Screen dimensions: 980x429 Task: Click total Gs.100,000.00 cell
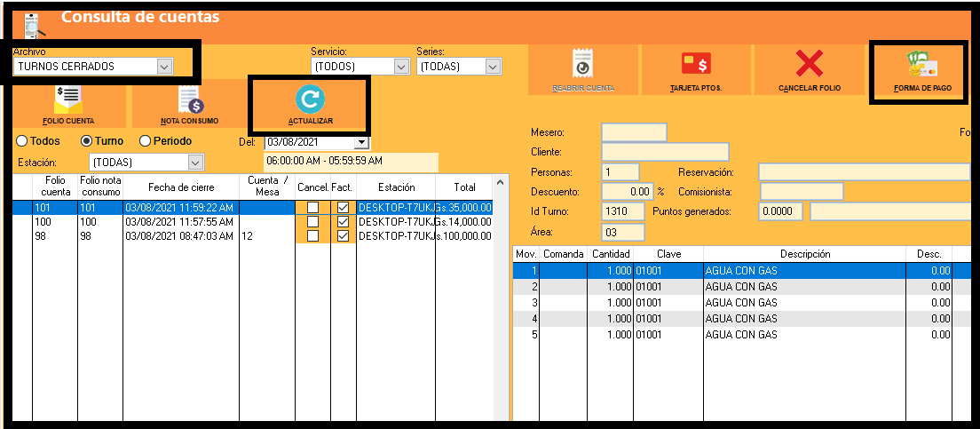coord(464,235)
